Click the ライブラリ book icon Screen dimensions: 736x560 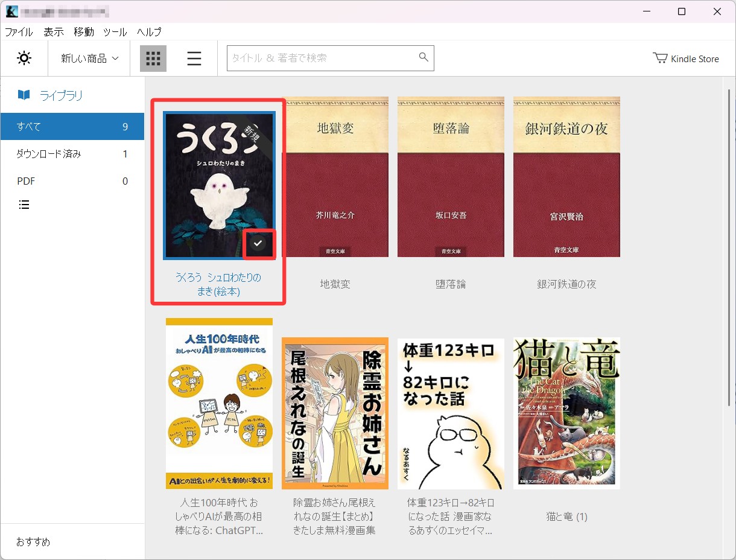tap(24, 95)
